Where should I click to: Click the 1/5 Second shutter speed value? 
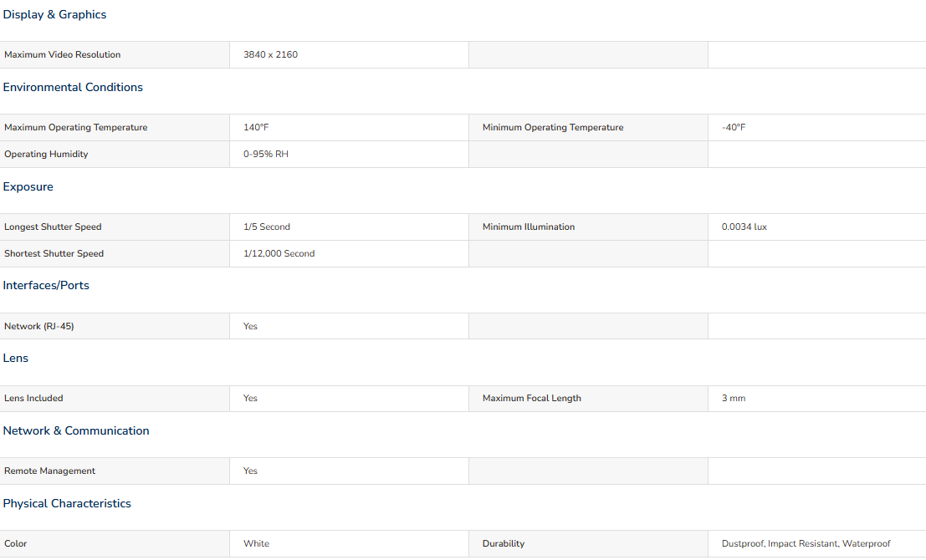pyautogui.click(x=267, y=227)
